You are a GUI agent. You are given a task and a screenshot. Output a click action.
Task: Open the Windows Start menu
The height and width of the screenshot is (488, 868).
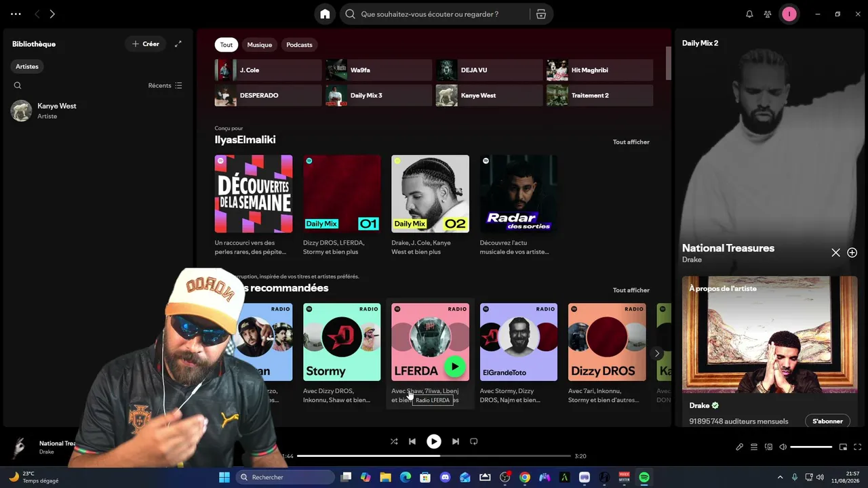click(x=224, y=477)
